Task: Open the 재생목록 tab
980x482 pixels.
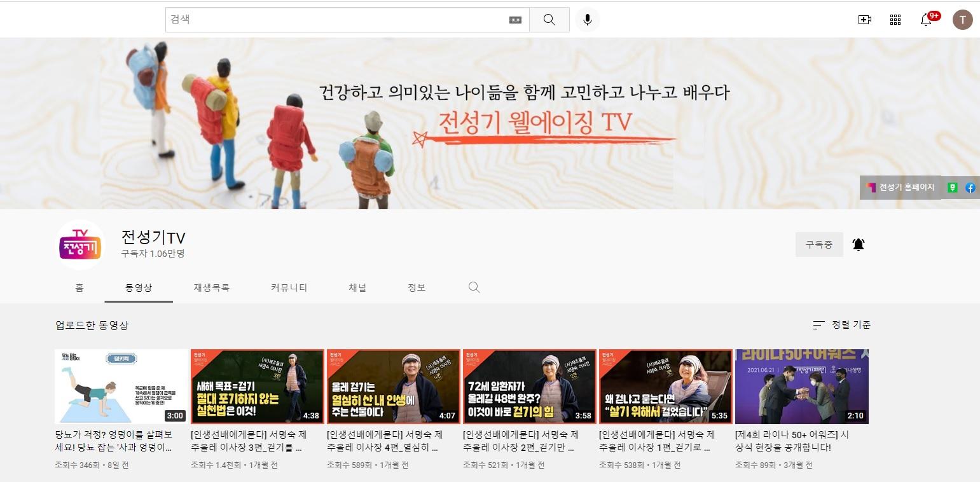Action: pyautogui.click(x=212, y=287)
